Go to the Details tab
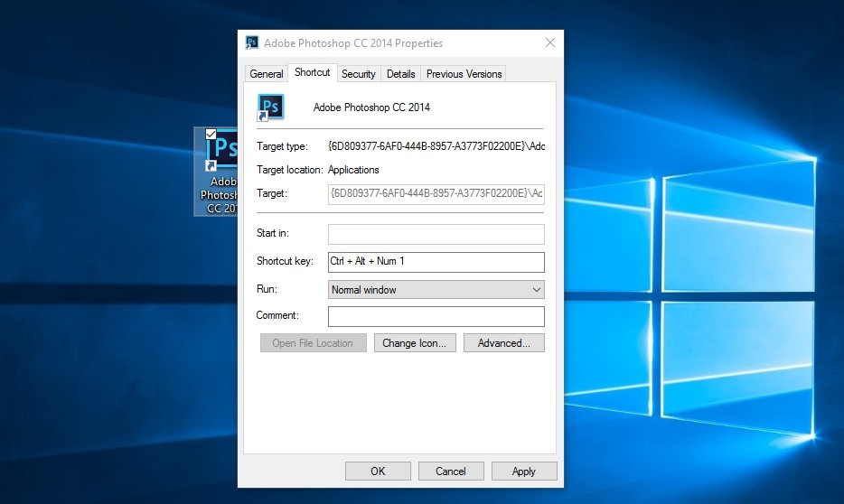 click(401, 74)
